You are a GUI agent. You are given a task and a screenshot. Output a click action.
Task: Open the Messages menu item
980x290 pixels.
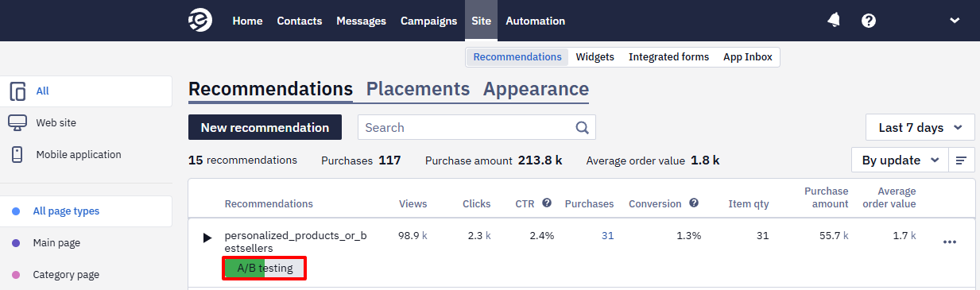coord(361,21)
